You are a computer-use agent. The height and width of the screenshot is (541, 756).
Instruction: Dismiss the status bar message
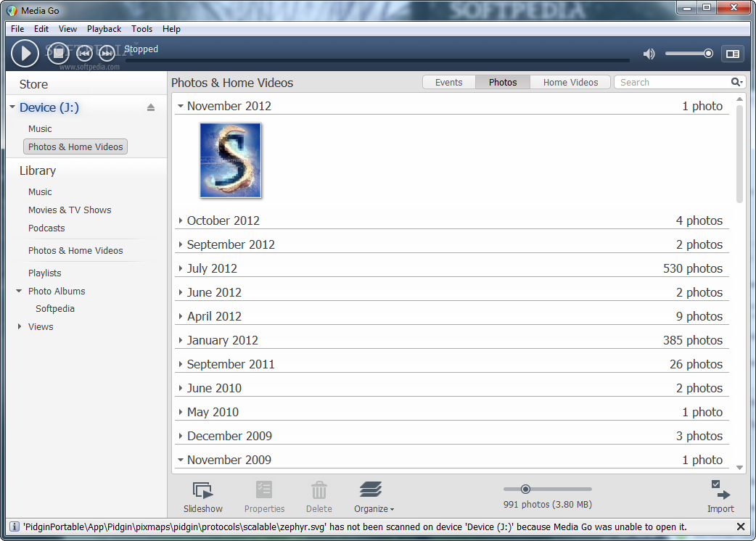point(741,526)
